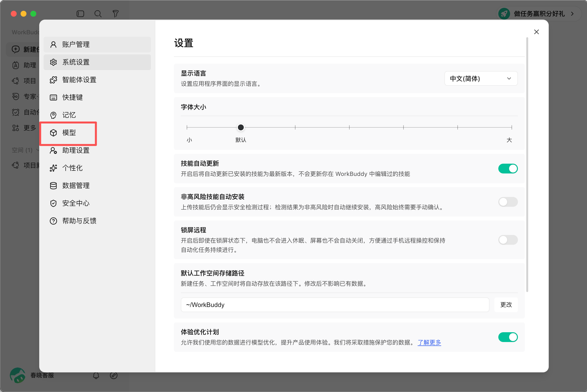Click the puzzle icon for 智能体设置
This screenshot has height=392, width=587.
coord(53,80)
